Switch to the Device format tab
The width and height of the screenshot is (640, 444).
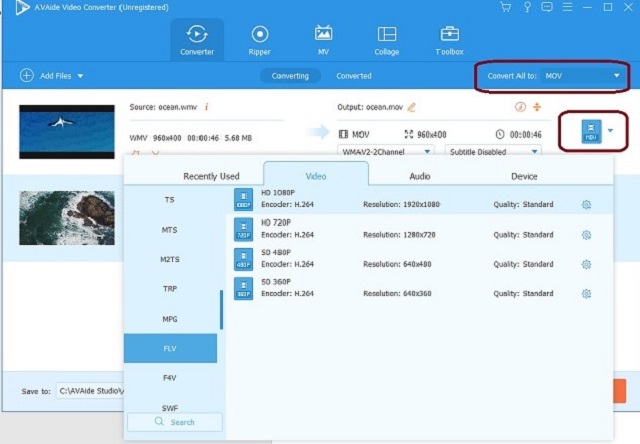coord(524,176)
